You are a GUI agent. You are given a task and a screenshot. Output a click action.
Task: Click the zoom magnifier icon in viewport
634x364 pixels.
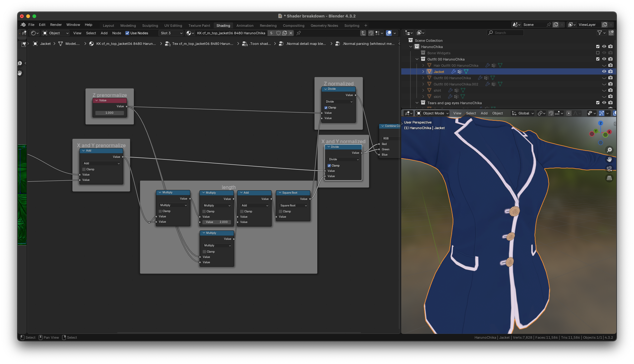click(x=609, y=150)
